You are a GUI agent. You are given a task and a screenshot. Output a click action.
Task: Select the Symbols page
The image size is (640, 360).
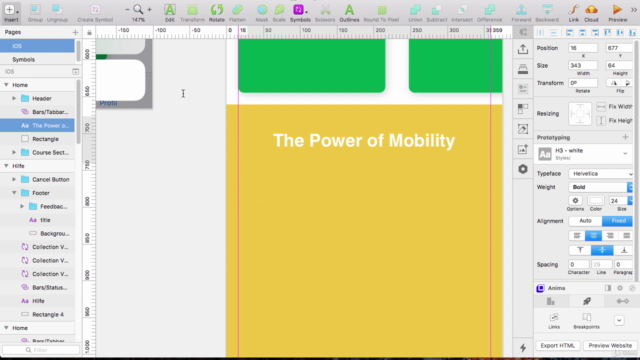coord(37,60)
